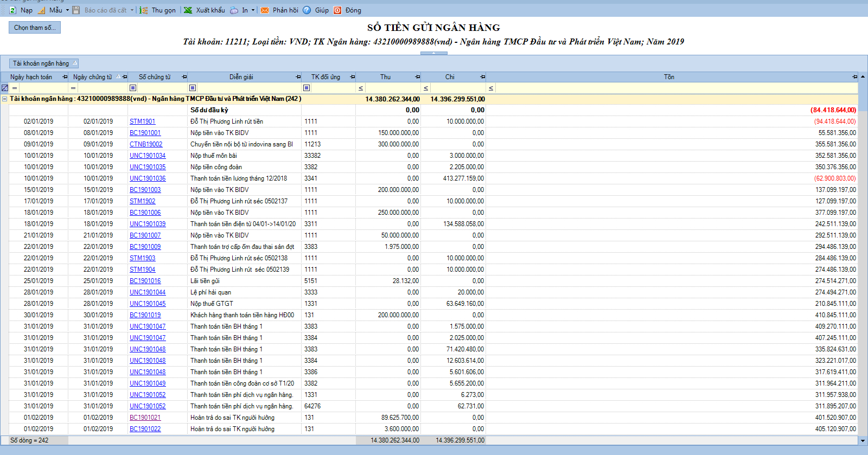Screen dimensions: 868x455
Task: Pin the Diễn giải column
Action: pos(298,77)
